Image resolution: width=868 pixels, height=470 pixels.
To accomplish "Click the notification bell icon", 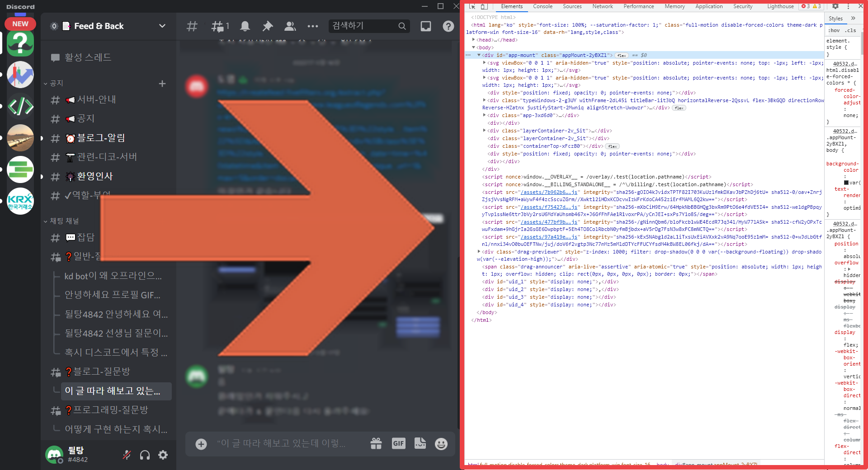I will 245,26.
